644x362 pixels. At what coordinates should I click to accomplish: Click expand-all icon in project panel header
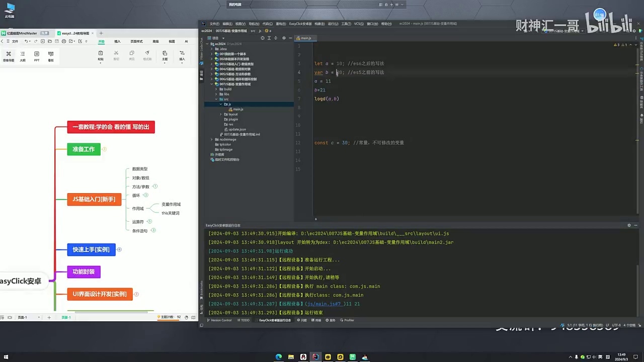tap(269, 38)
